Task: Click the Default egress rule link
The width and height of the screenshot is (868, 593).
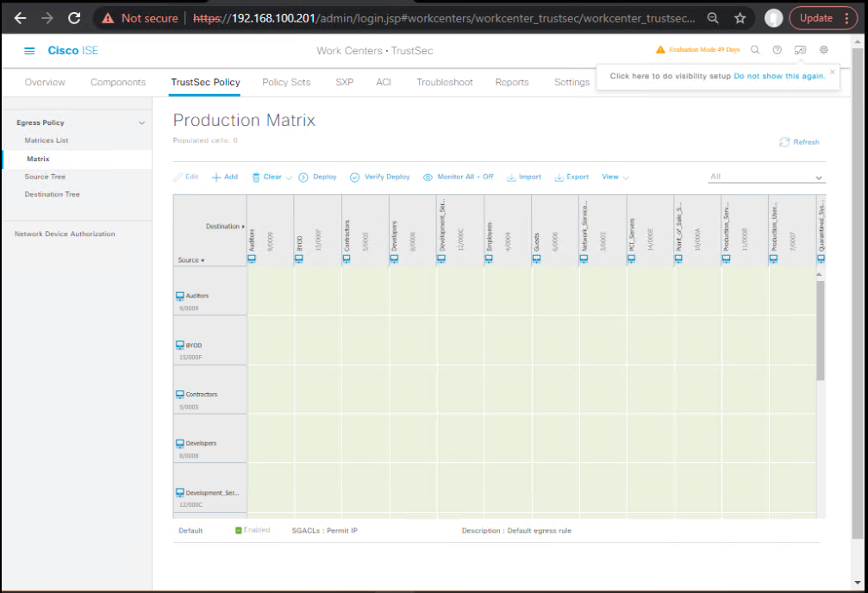Action: [190, 530]
